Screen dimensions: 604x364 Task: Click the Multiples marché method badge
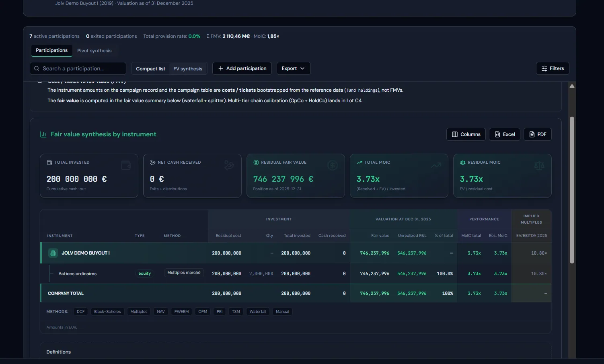click(x=184, y=273)
